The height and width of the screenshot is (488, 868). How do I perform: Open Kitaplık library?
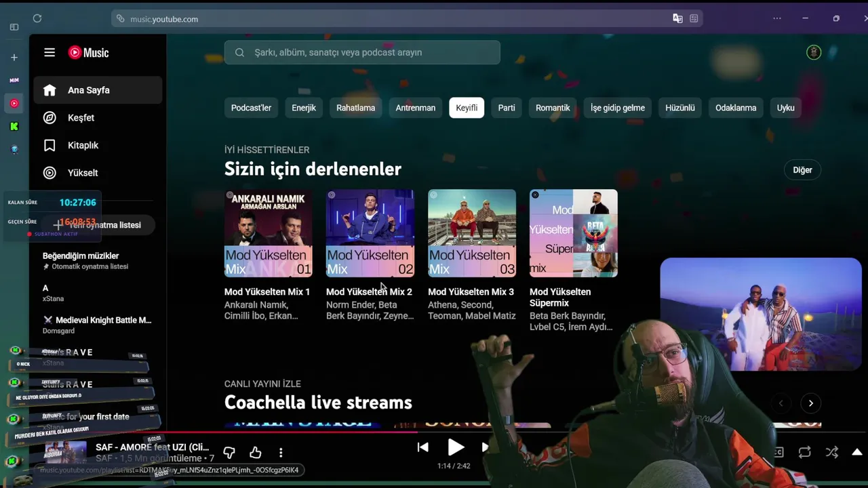click(98, 146)
